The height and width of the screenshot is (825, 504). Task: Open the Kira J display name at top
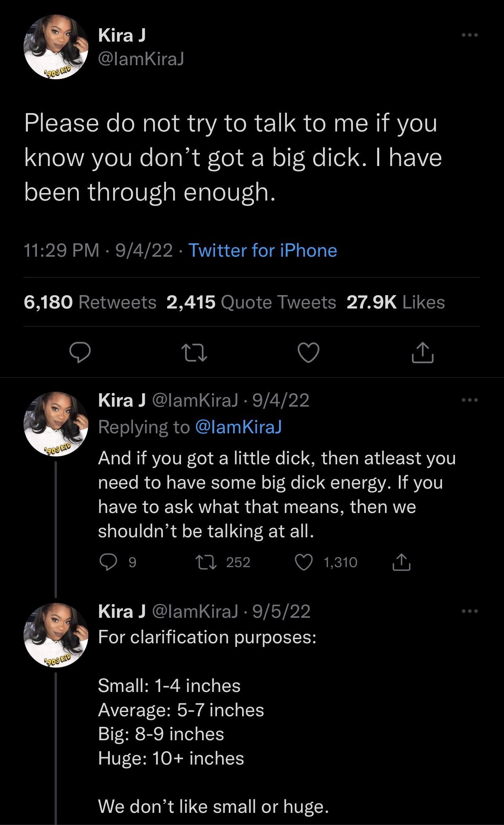coord(122,35)
